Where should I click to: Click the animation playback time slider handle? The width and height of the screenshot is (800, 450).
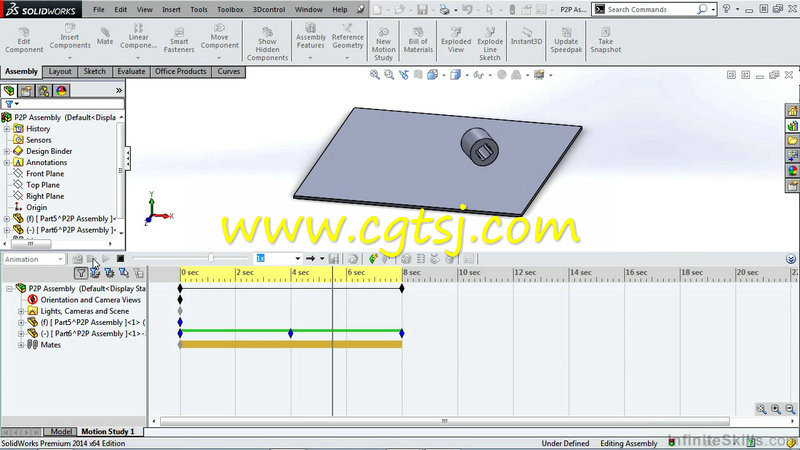[x=211, y=258]
